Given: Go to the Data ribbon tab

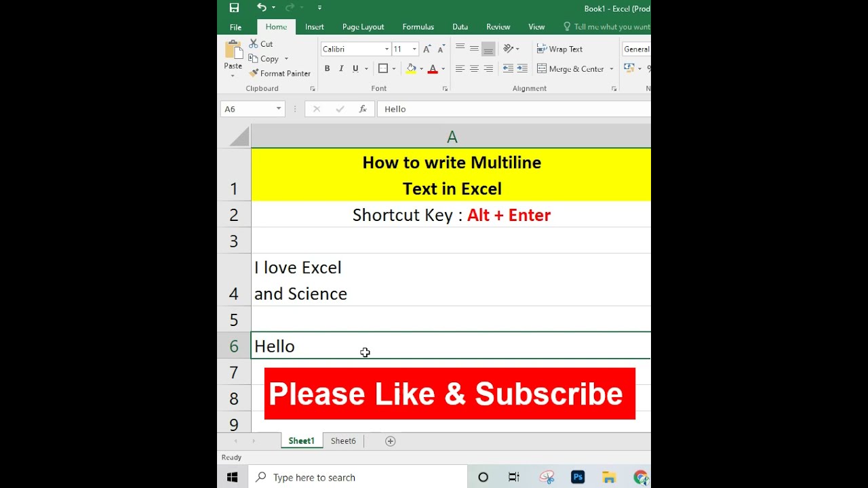Looking at the screenshot, I should 460,27.
